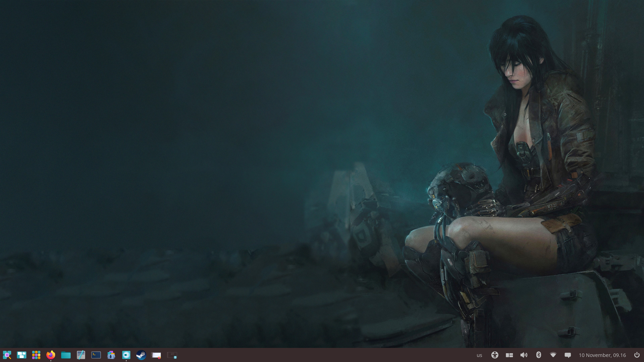This screenshot has height=362, width=644.
Task: Switch to the minimized settings window thumbnail
Action: tap(172, 355)
